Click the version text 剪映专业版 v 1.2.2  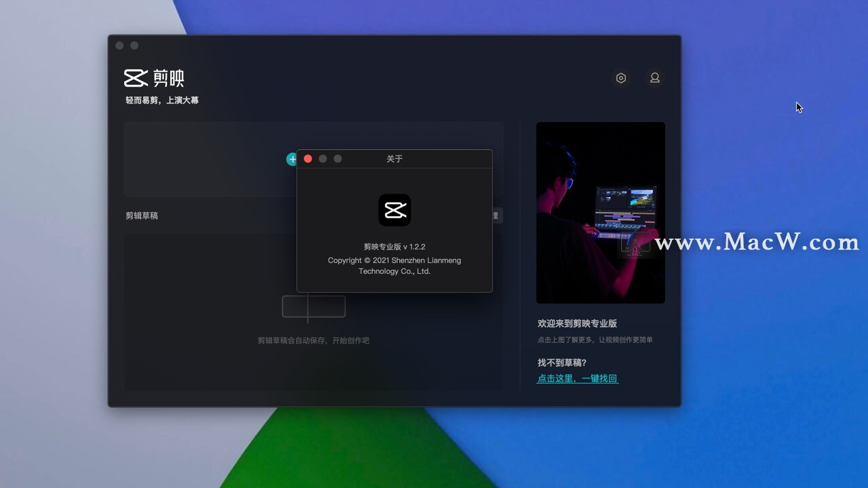(395, 247)
